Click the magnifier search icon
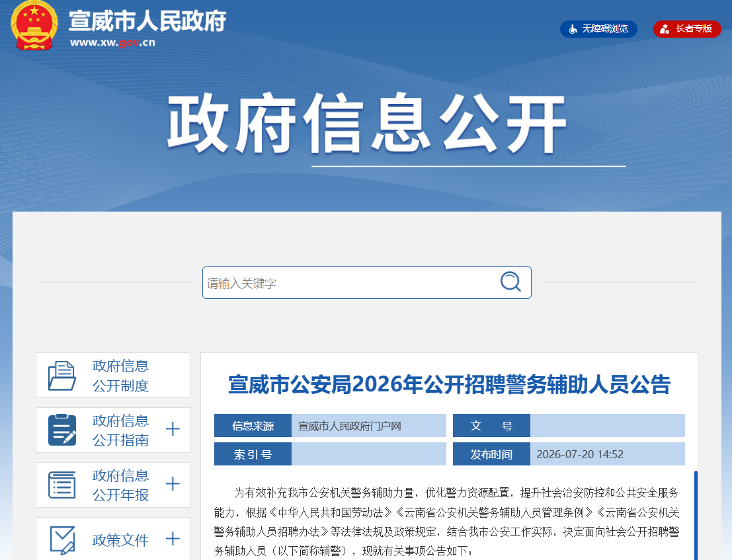This screenshot has width=732, height=560. pos(510,282)
